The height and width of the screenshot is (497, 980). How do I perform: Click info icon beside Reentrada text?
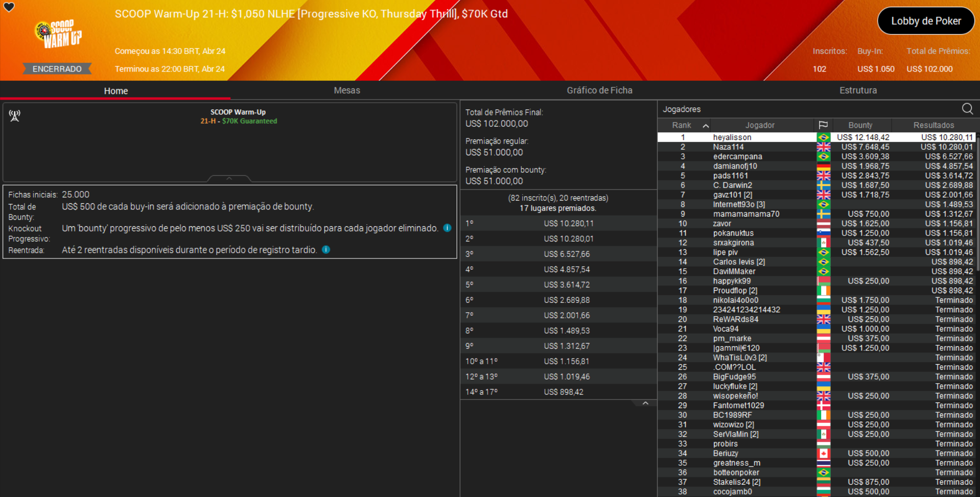(x=326, y=250)
